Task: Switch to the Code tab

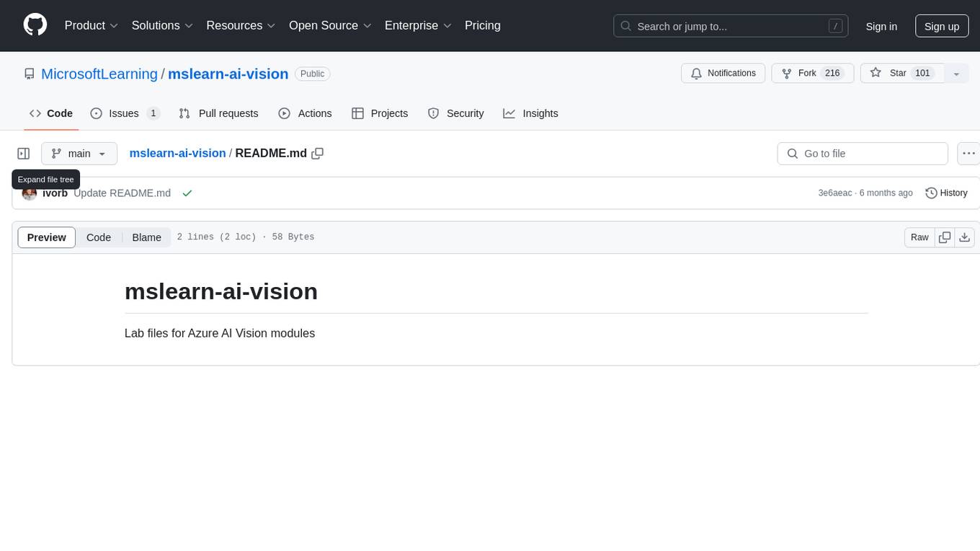Action: click(51, 113)
